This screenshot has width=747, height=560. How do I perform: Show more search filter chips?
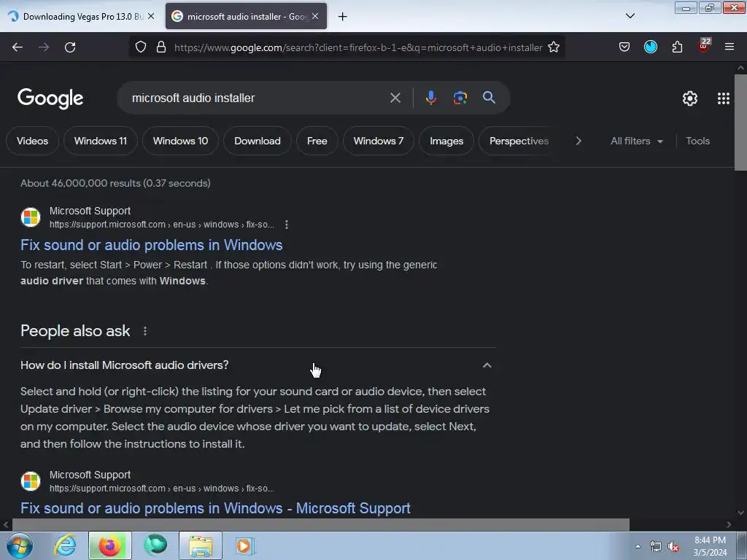click(578, 141)
